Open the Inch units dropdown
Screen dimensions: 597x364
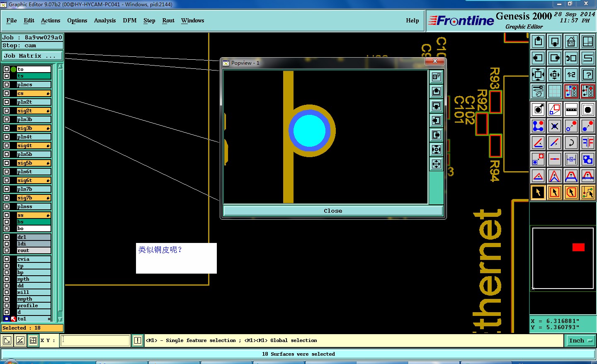point(580,340)
